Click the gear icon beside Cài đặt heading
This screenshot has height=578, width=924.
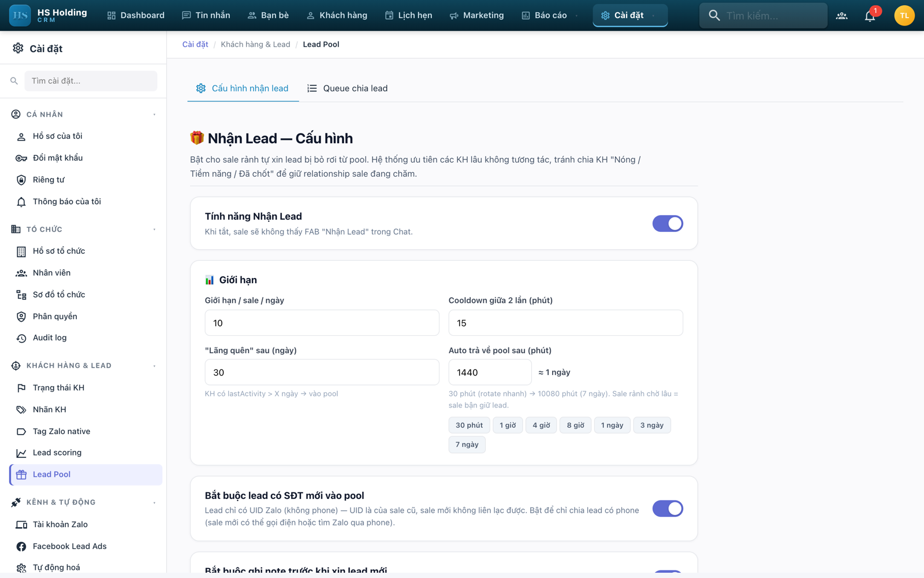(18, 49)
